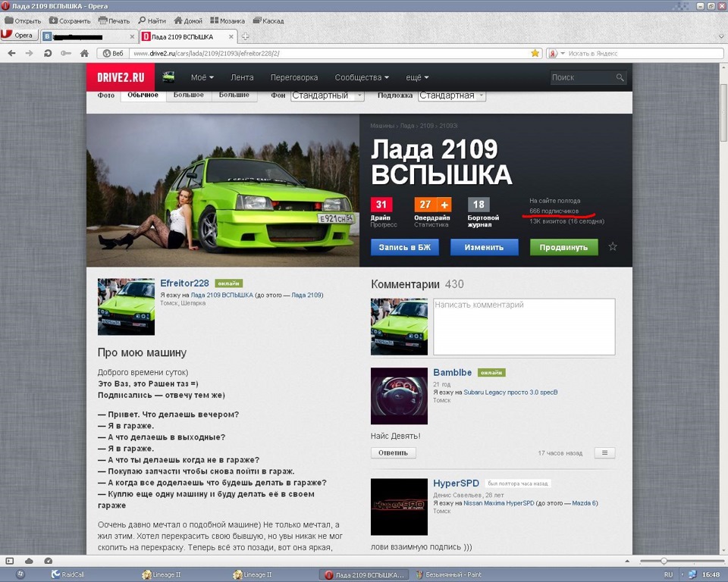Click the plus button next to 27
This screenshot has width=728, height=582.
[x=444, y=205]
